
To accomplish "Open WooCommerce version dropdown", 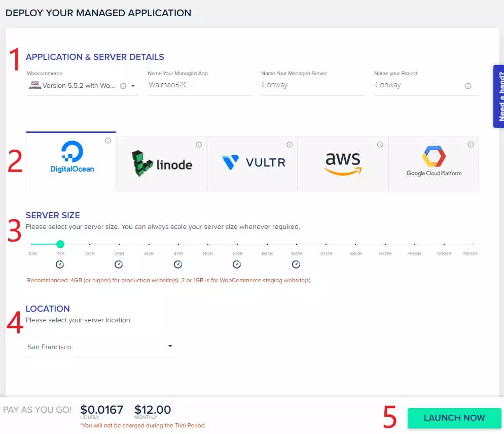I will click(133, 86).
